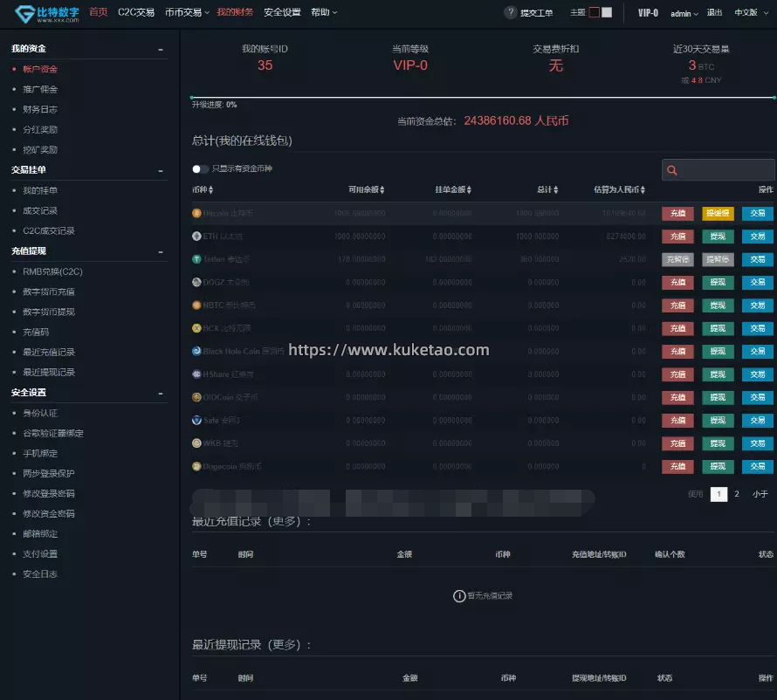This screenshot has height=700, width=777.
Task: Open 推广佣金 in the sidebar
Action: (40, 90)
